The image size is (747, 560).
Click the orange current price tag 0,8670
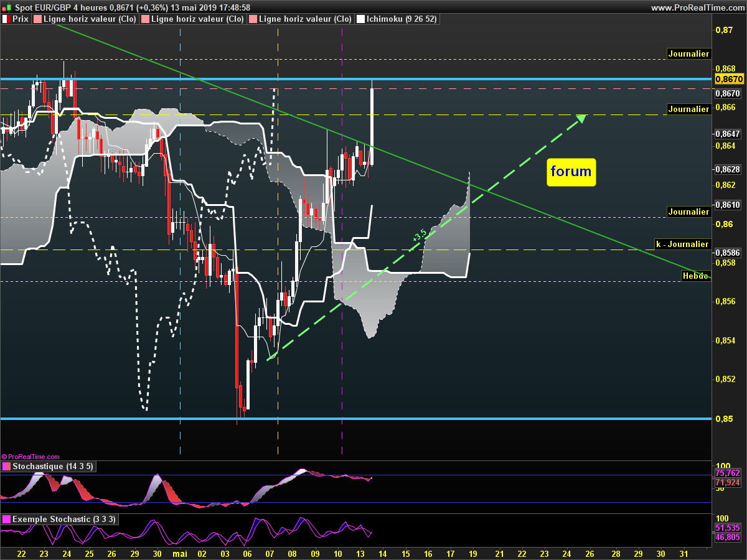pyautogui.click(x=730, y=79)
